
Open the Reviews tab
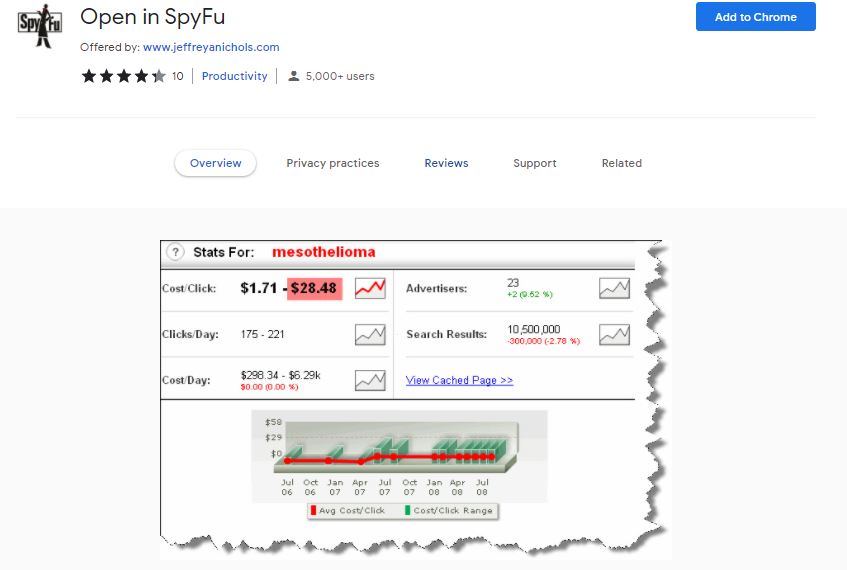coord(446,163)
